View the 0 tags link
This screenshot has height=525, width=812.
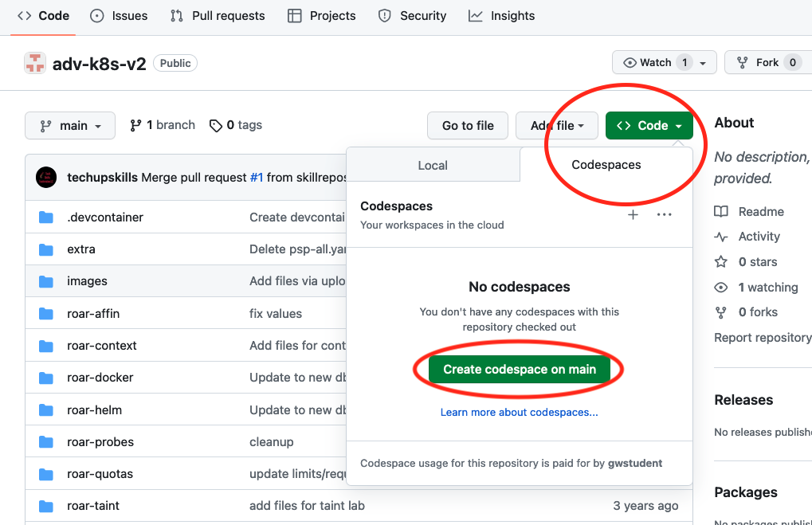point(236,125)
